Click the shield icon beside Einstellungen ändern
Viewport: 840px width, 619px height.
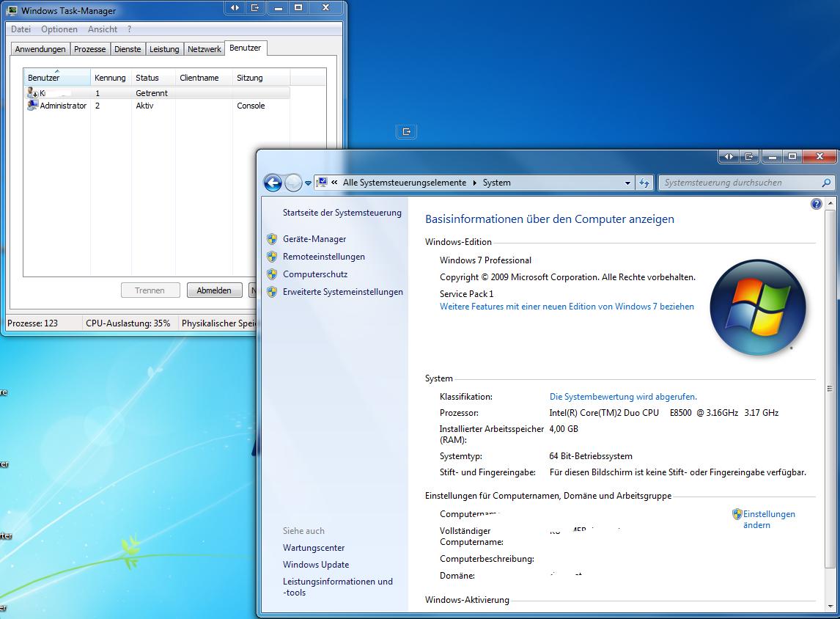[737, 514]
